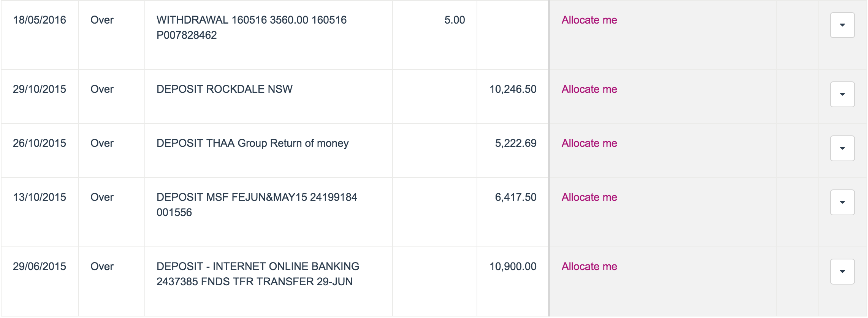Viewport: 868px width, 318px height.
Task: Expand dropdown for DEPOSIT ROCKDALE NSW row
Action: (842, 94)
